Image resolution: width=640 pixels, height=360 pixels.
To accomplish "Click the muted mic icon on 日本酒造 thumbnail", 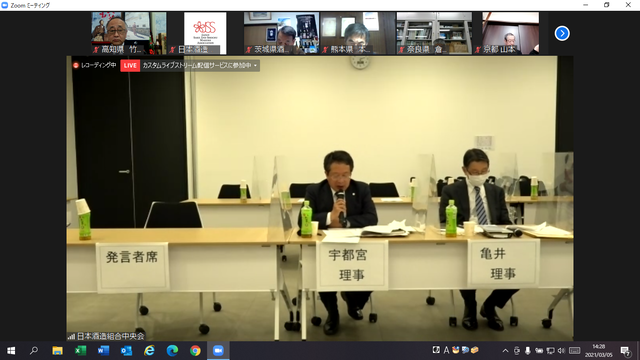I will pyautogui.click(x=172, y=50).
